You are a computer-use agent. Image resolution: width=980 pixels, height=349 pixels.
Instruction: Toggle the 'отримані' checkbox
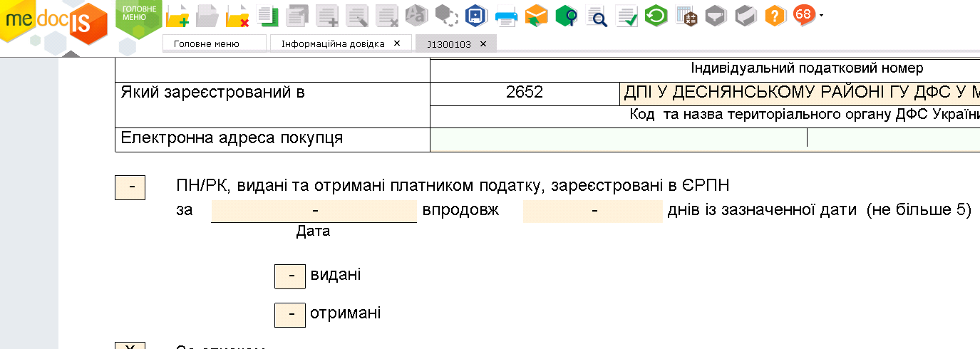(x=289, y=313)
